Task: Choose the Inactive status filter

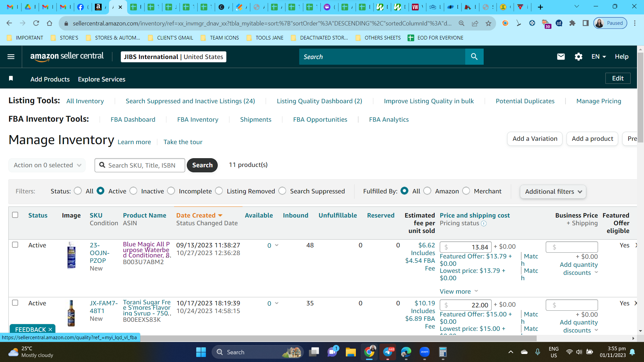Action: tap(133, 191)
